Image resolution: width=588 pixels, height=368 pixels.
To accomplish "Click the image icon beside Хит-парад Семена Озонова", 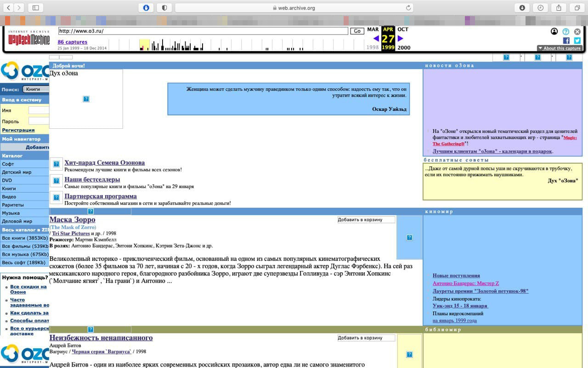I will coord(56,164).
